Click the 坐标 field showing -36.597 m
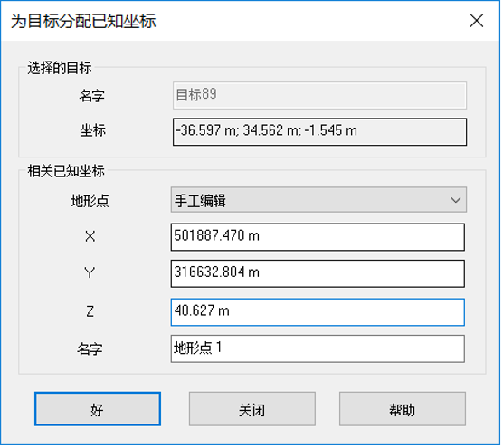The image size is (503, 448). 319,132
